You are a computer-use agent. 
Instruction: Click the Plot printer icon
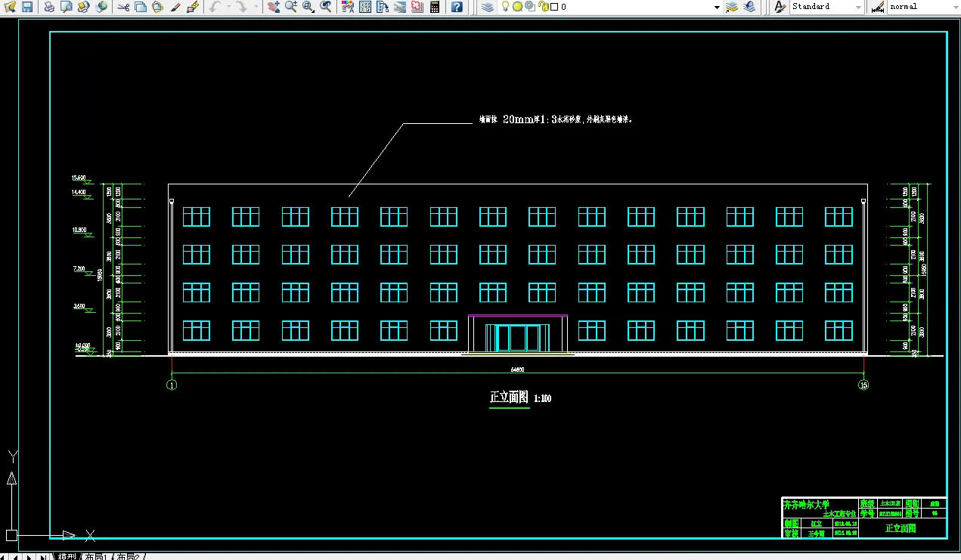pos(49,7)
